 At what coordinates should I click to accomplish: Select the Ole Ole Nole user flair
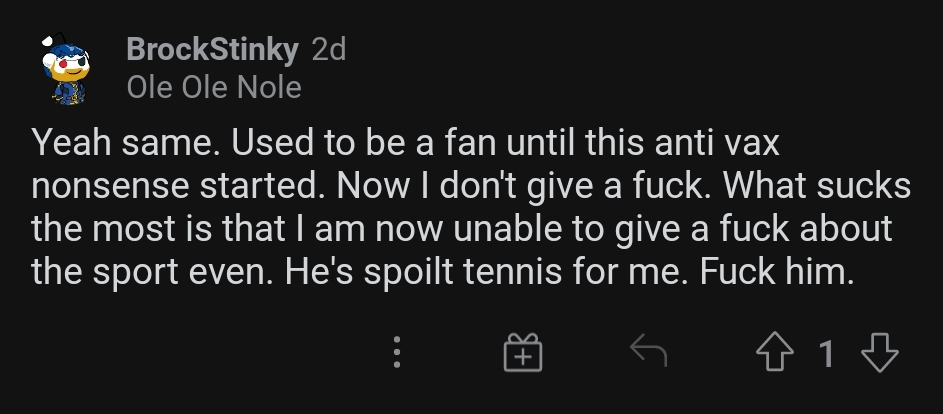214,88
